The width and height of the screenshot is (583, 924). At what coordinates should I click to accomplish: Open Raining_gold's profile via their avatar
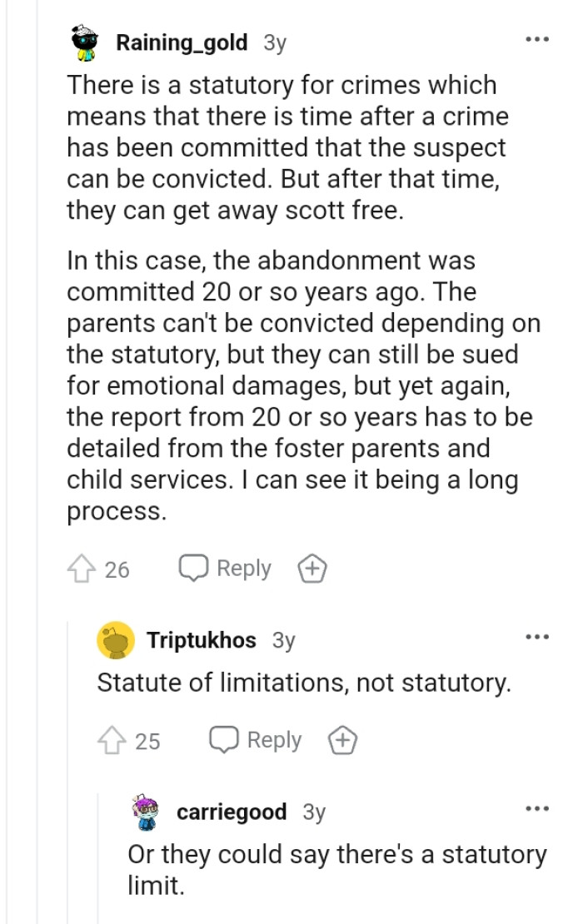82,42
